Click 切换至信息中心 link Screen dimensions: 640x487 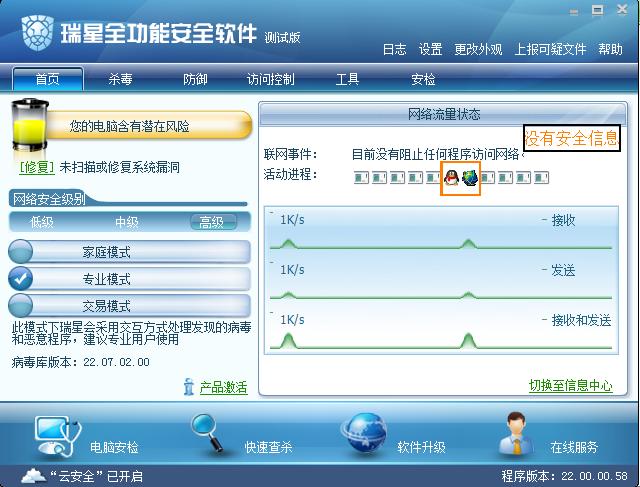[571, 385]
